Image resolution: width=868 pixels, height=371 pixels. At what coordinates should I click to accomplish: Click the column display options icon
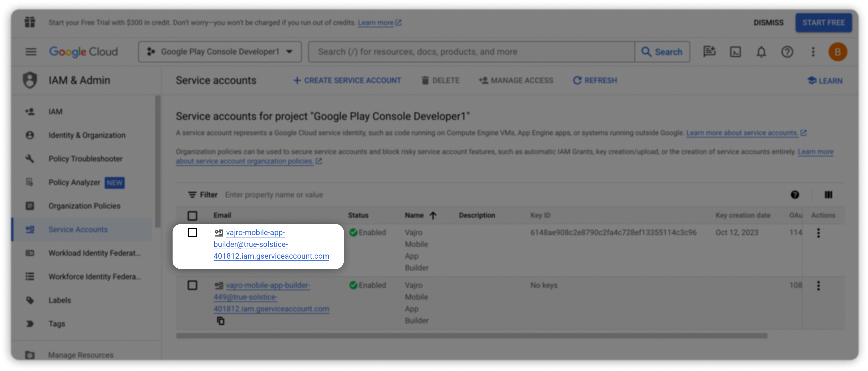coord(828,195)
